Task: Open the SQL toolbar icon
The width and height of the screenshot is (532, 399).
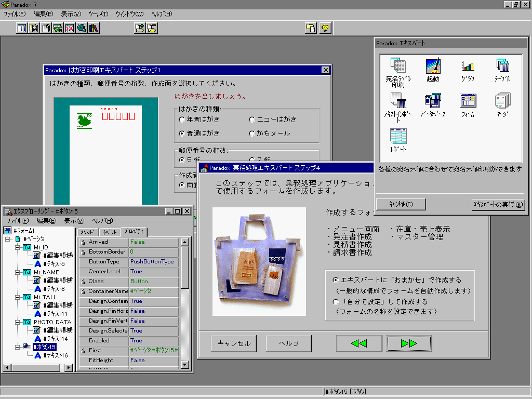Action: tap(70, 28)
